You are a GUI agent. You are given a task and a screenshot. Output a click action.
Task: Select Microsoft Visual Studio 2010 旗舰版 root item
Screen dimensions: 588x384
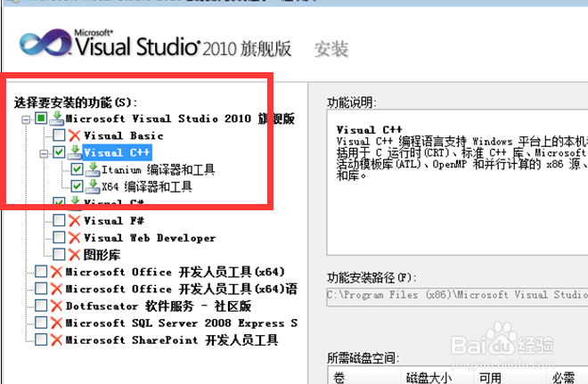(180, 118)
